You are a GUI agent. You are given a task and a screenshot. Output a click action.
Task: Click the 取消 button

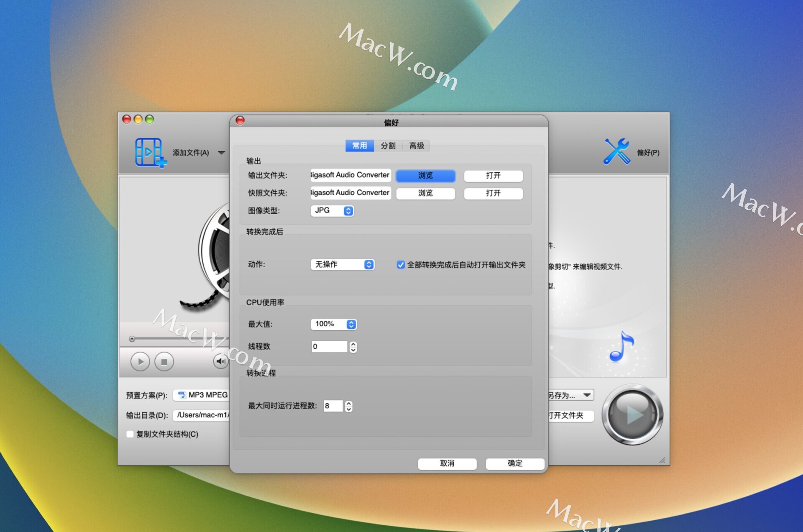click(447, 463)
